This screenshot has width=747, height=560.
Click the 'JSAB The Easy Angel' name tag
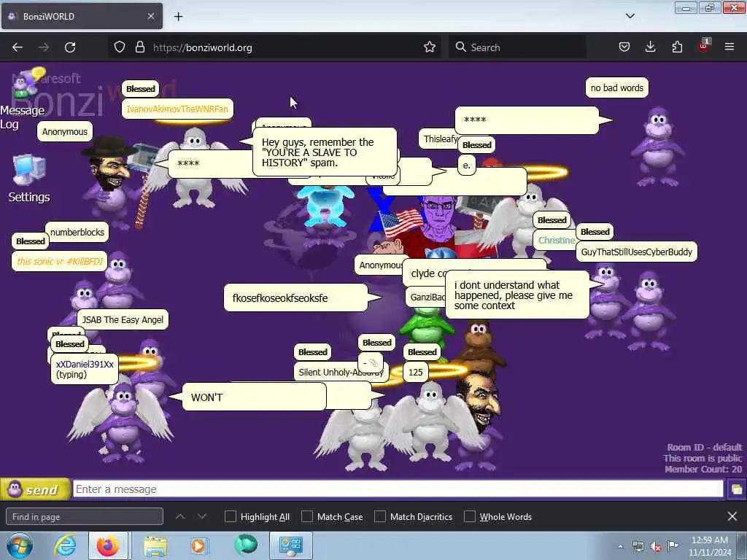click(x=123, y=319)
